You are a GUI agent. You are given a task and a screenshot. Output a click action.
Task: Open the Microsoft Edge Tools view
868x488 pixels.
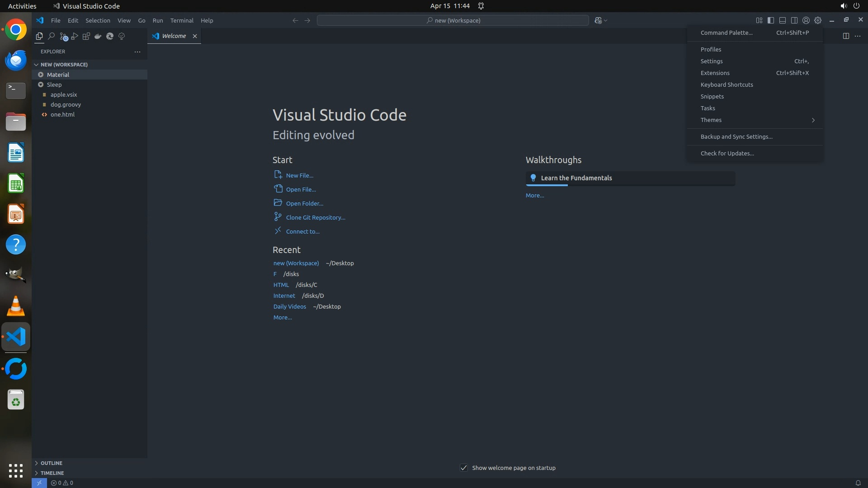[x=110, y=36]
